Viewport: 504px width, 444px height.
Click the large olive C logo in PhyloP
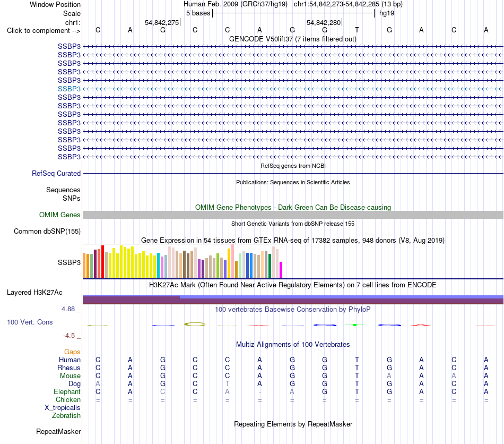pyautogui.click(x=195, y=325)
